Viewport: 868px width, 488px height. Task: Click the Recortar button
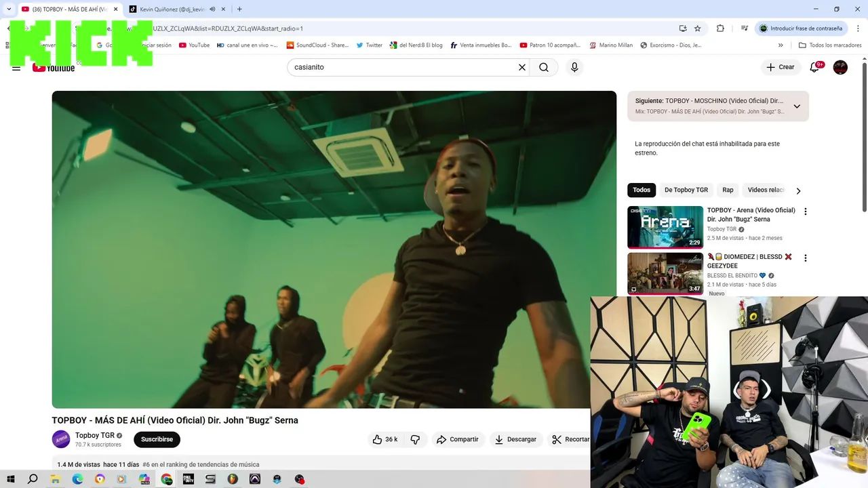tap(570, 439)
